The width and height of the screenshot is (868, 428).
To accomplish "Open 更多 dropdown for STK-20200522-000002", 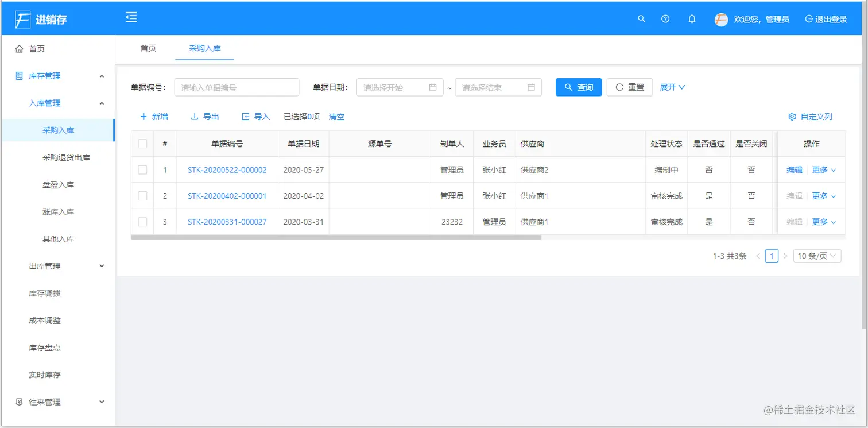I will pyautogui.click(x=824, y=170).
